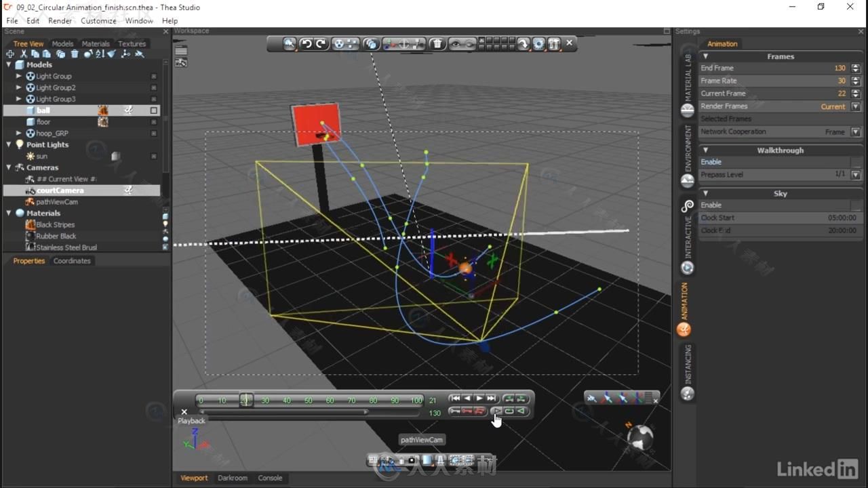
Task: Toggle the ball model visibility checkbox
Action: [154, 110]
